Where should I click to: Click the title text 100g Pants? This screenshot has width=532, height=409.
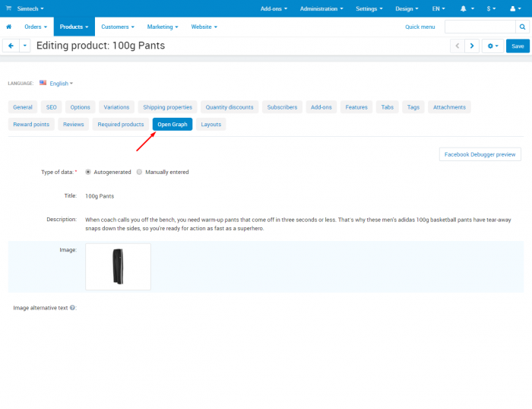100,196
